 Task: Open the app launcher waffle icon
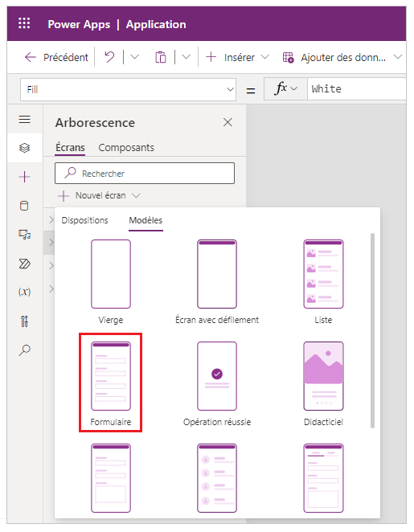pos(24,23)
